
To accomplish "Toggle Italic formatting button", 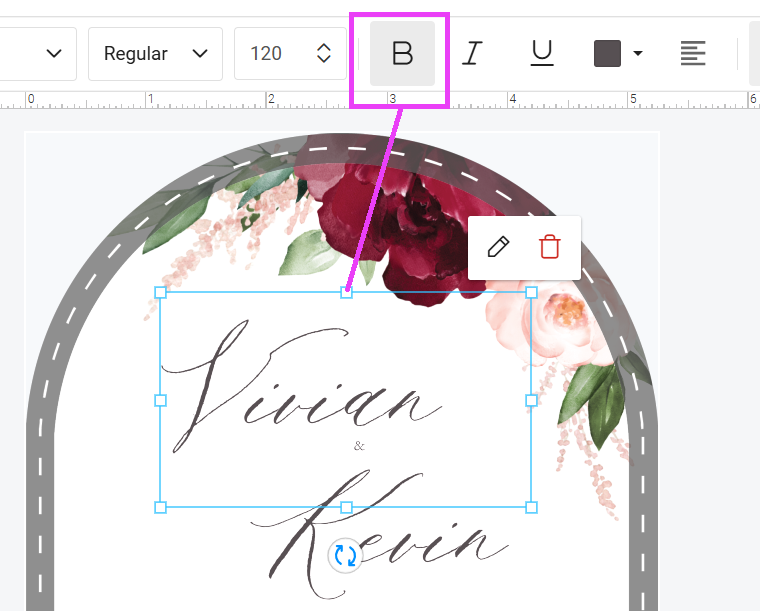I will point(472,53).
